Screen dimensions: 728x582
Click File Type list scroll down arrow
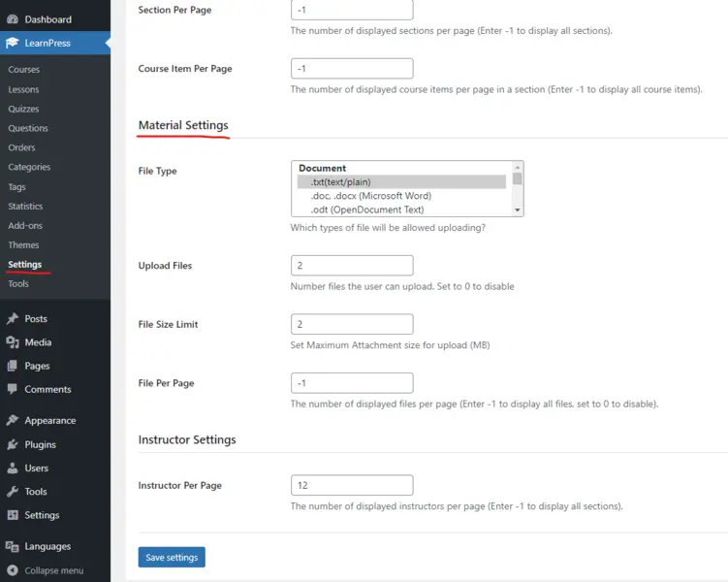pos(518,210)
